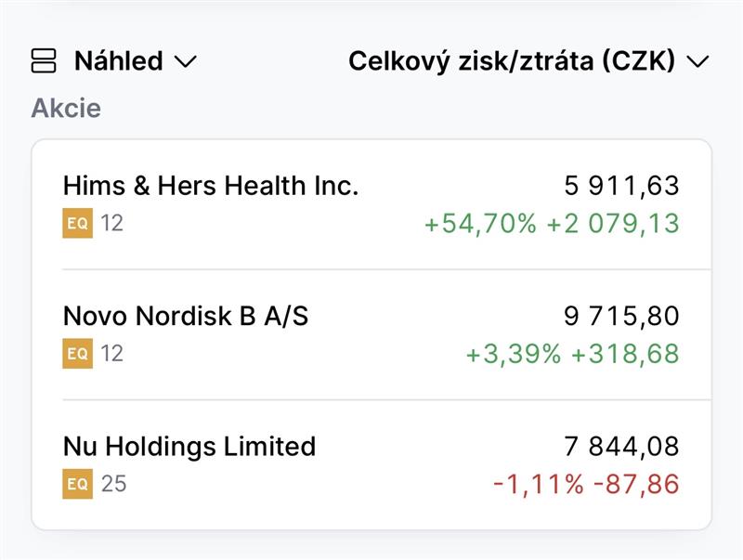The height and width of the screenshot is (560, 743).
Task: Open Nu Holdings Limited position
Action: (x=189, y=446)
